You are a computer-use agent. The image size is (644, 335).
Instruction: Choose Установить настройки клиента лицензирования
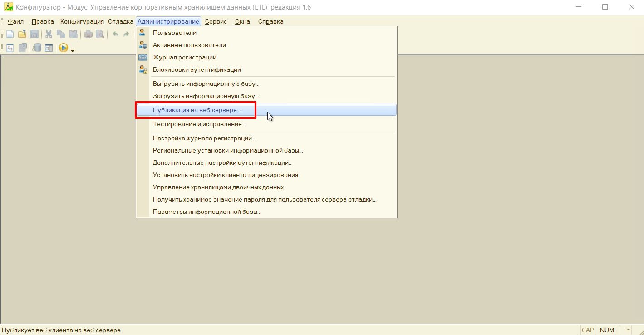tap(266, 175)
